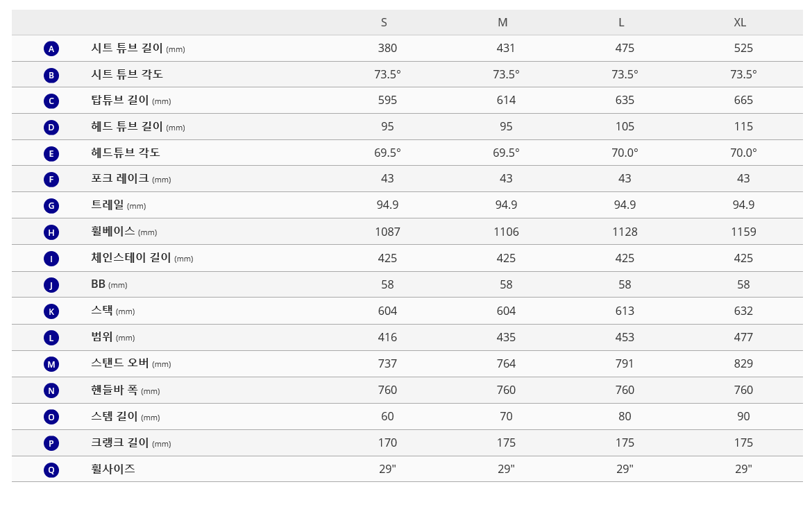This screenshot has height=507, width=812.
Task: Click the M badge for standover
Action: point(51,364)
